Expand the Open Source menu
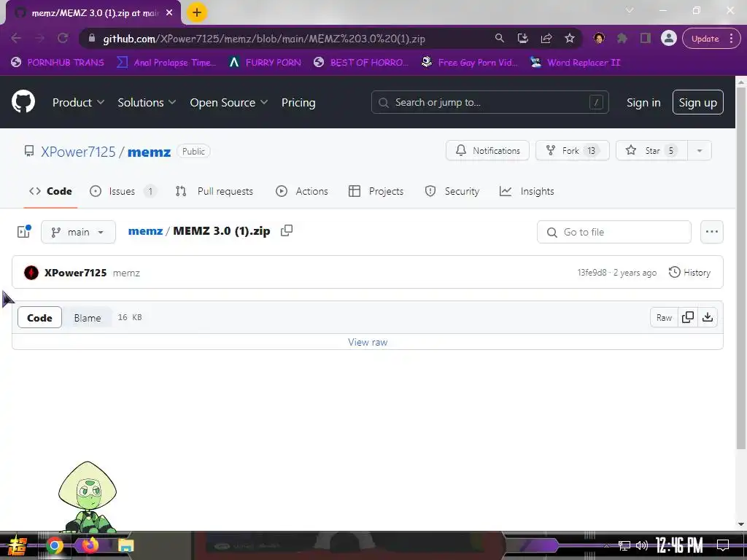Viewport: 747px width, 560px height. [x=228, y=102]
